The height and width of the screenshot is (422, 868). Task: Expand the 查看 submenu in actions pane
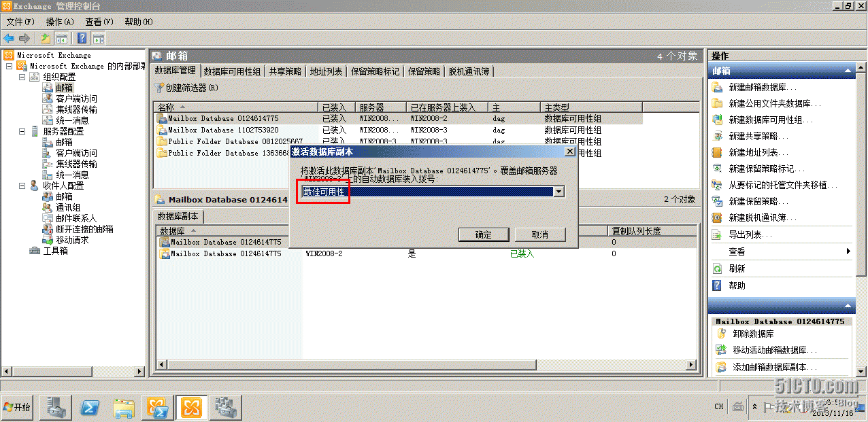coord(848,251)
